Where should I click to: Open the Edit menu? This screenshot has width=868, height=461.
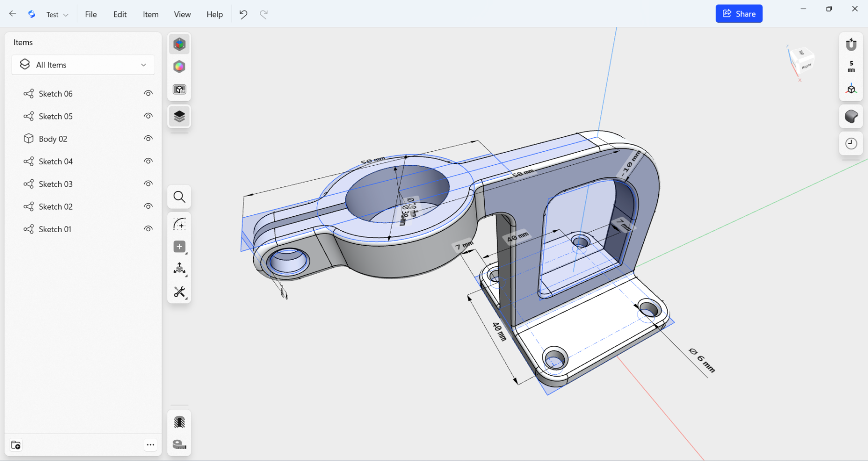(120, 14)
